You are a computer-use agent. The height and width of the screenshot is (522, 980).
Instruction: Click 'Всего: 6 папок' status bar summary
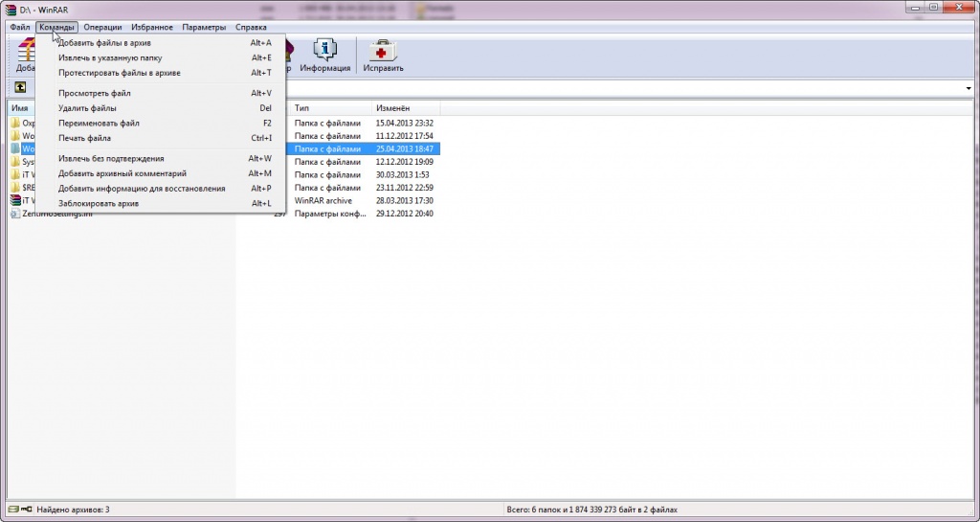[591, 510]
